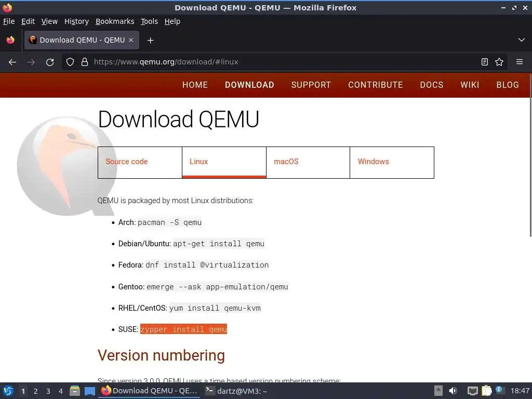Switch to dartz@VM3 terminal taskbar button

tap(236, 391)
